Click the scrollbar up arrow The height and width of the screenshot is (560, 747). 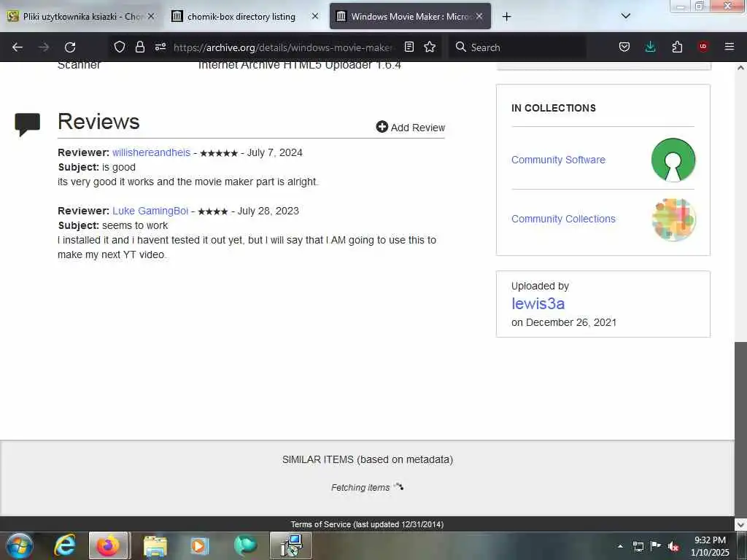pyautogui.click(x=740, y=68)
